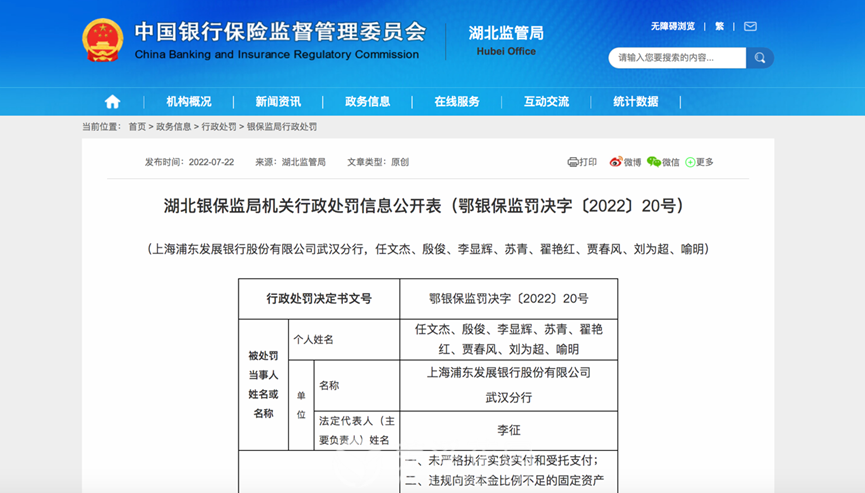The height and width of the screenshot is (493, 865).
Task: Click the home icon in navigation bar
Action: pyautogui.click(x=113, y=101)
